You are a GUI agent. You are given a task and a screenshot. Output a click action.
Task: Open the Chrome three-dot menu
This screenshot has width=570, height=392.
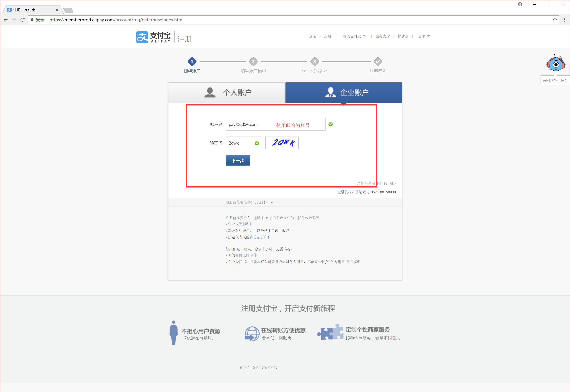(564, 20)
